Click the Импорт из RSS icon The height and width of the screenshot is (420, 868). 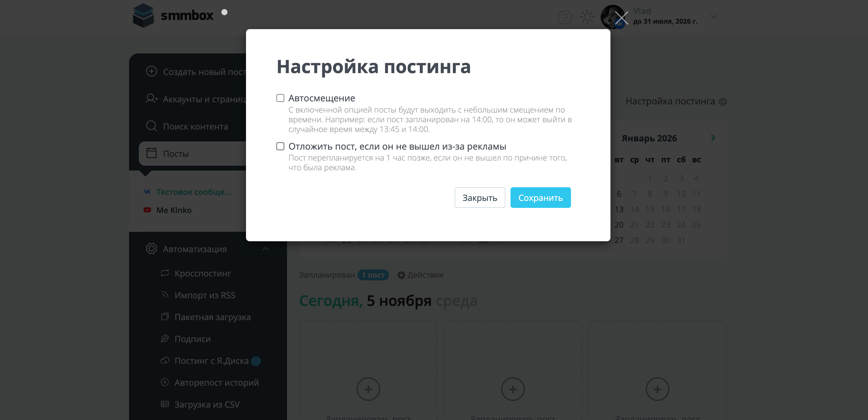[165, 295]
